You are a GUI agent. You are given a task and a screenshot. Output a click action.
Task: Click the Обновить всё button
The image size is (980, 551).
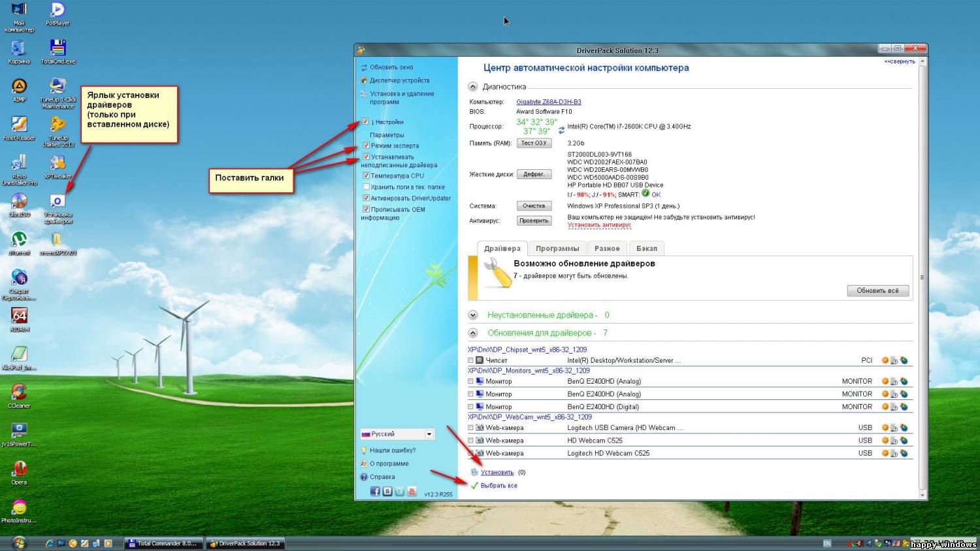[x=877, y=291]
